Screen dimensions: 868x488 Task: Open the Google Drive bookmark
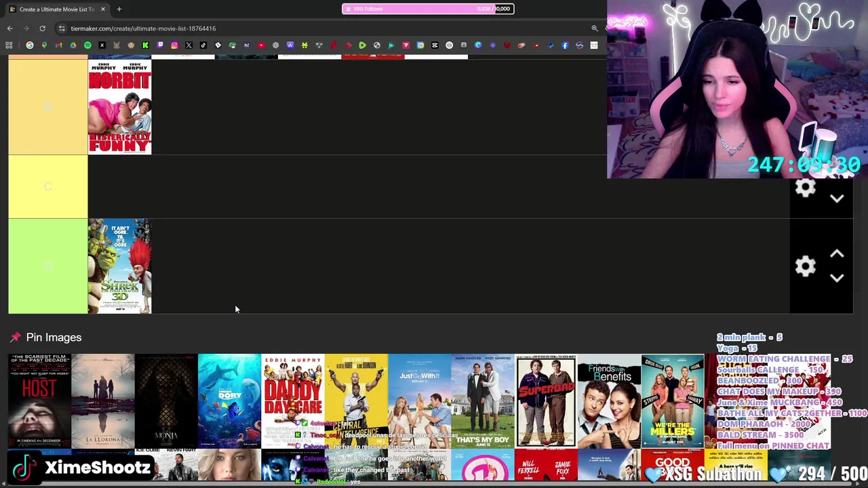click(x=73, y=45)
